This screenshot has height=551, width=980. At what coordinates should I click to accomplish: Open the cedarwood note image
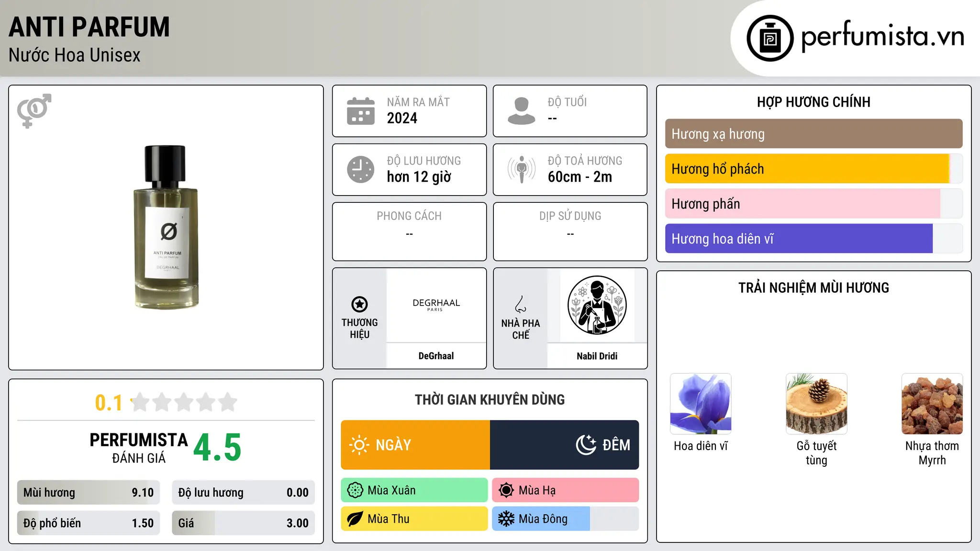(816, 404)
